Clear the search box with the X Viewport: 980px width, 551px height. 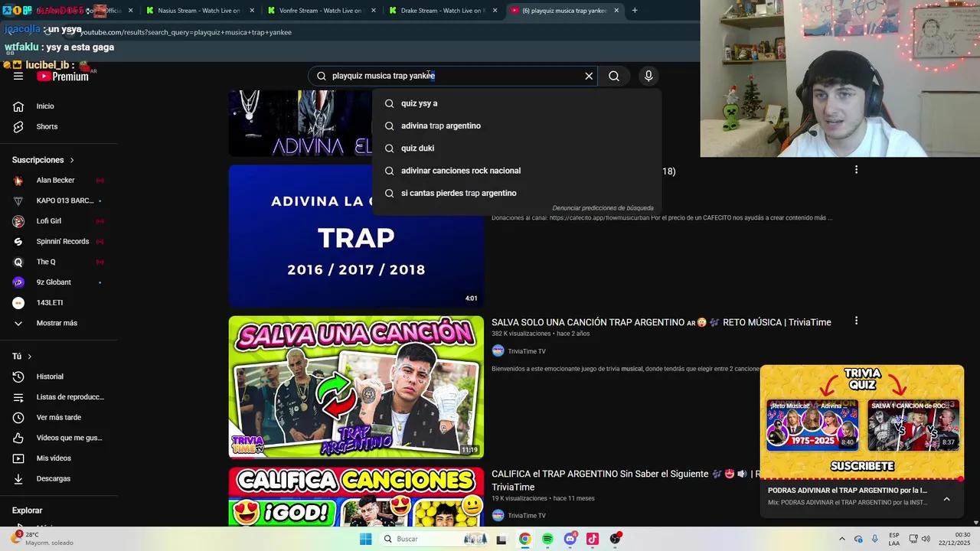589,76
